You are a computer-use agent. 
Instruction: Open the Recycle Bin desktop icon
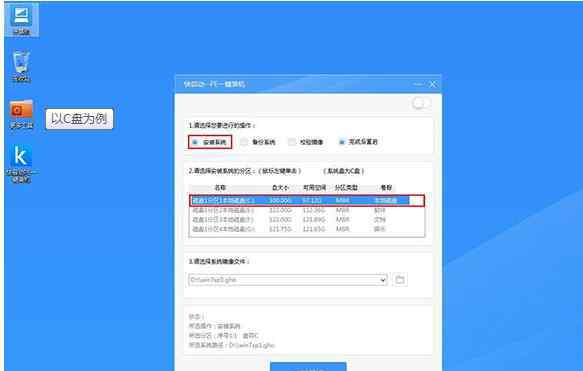(21, 67)
